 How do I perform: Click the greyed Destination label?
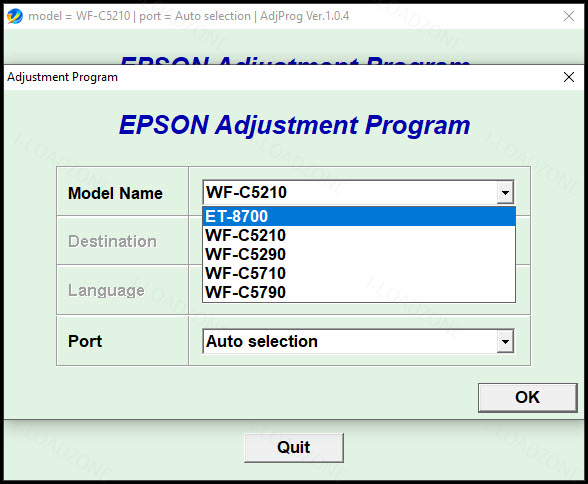pyautogui.click(x=112, y=241)
